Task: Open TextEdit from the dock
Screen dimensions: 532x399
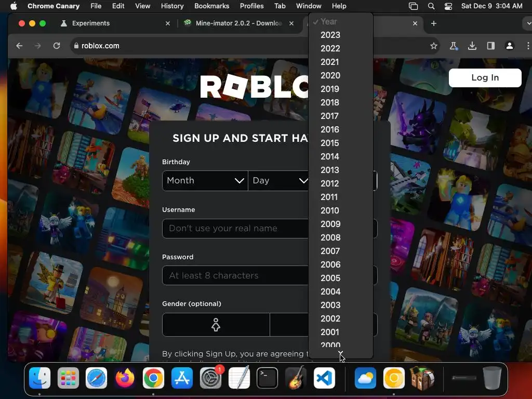Action: click(x=239, y=378)
